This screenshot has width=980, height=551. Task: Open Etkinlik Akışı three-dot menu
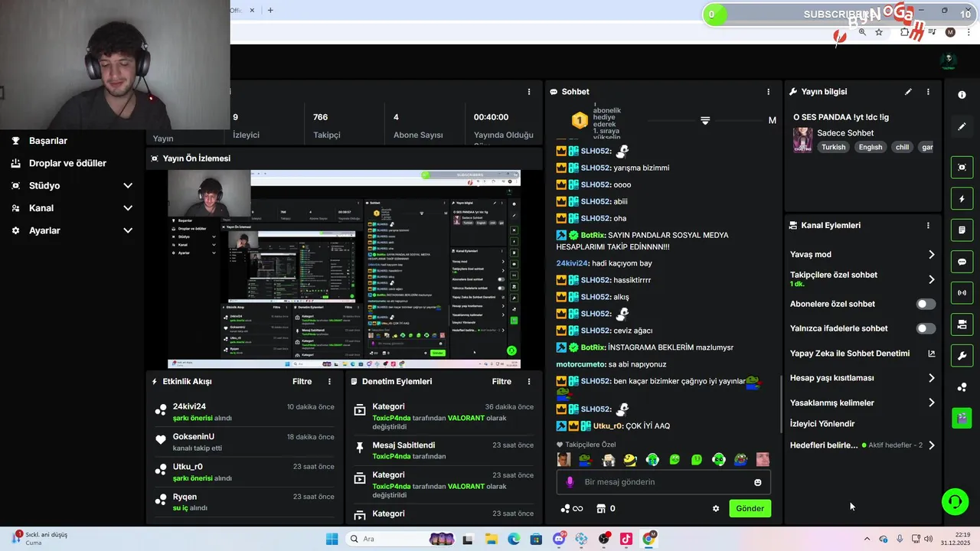click(330, 381)
